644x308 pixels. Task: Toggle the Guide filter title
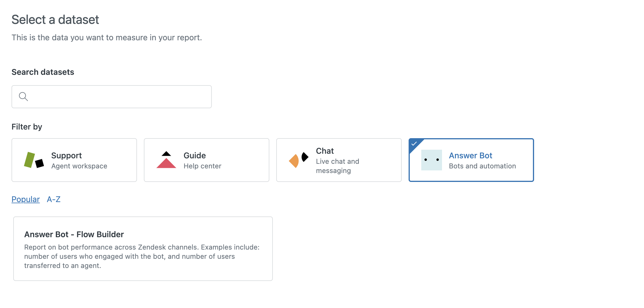[x=195, y=155]
